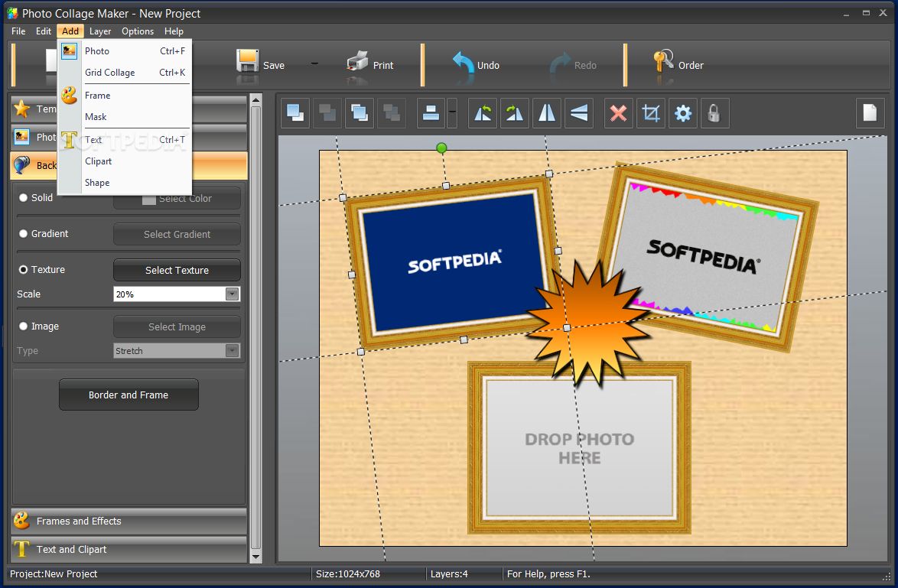Select the Gradient background radio button
This screenshot has width=898, height=588.
click(x=24, y=234)
